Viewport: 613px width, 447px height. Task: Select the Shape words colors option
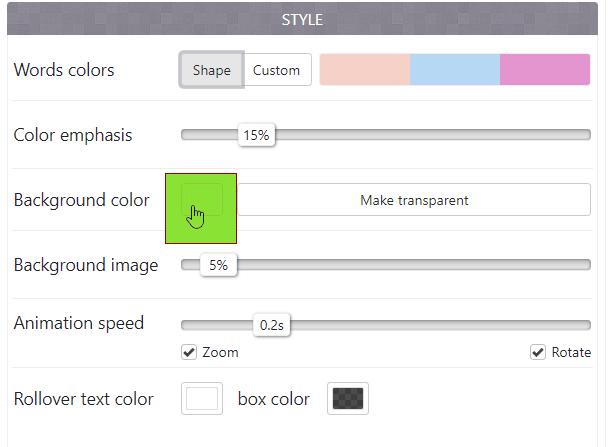point(211,70)
